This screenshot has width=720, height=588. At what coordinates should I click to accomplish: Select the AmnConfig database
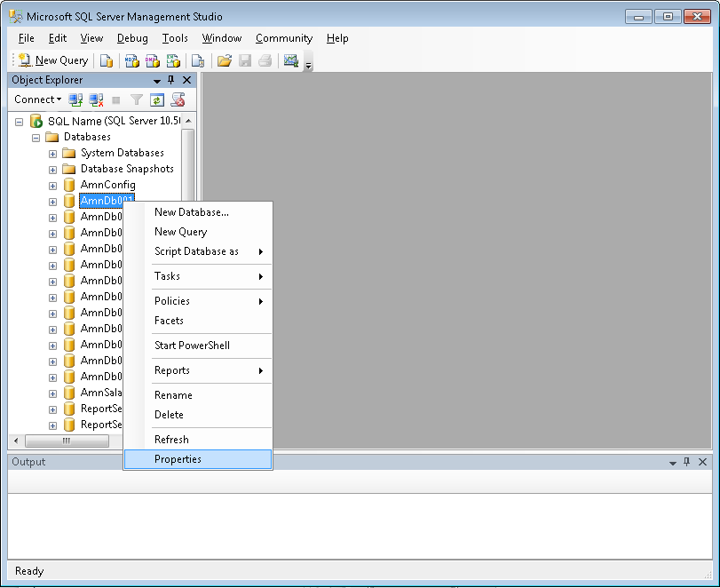pyautogui.click(x=108, y=185)
